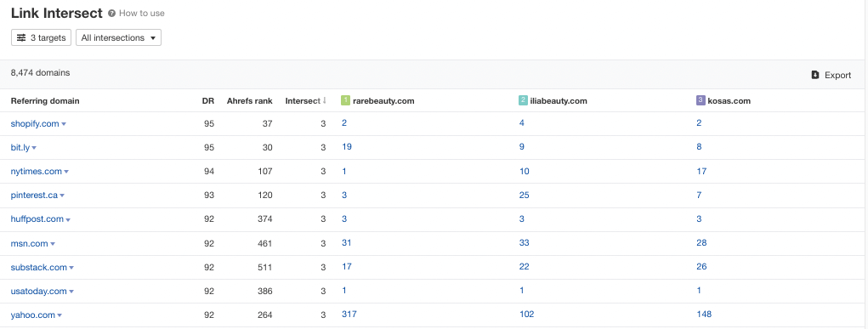
Task: Click substack.com's 26 links to kosas.com
Action: pyautogui.click(x=702, y=266)
